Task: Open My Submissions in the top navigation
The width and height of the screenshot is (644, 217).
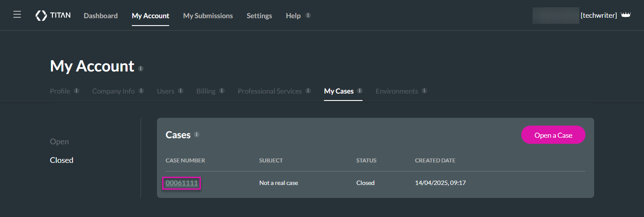Action: 208,16
